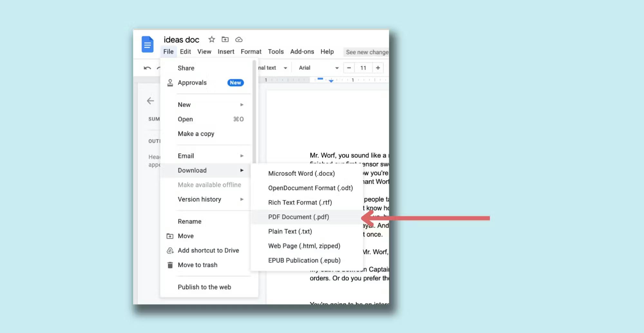Select the Approvals stamp icon

point(170,83)
